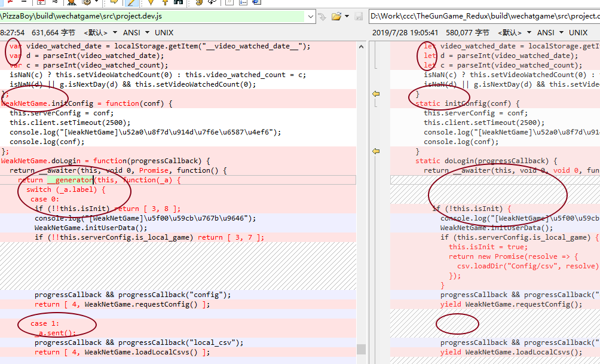Viewport: 600px width, 364px height.
Task: Click the left pane's reload arrow icon
Action: (x=322, y=17)
